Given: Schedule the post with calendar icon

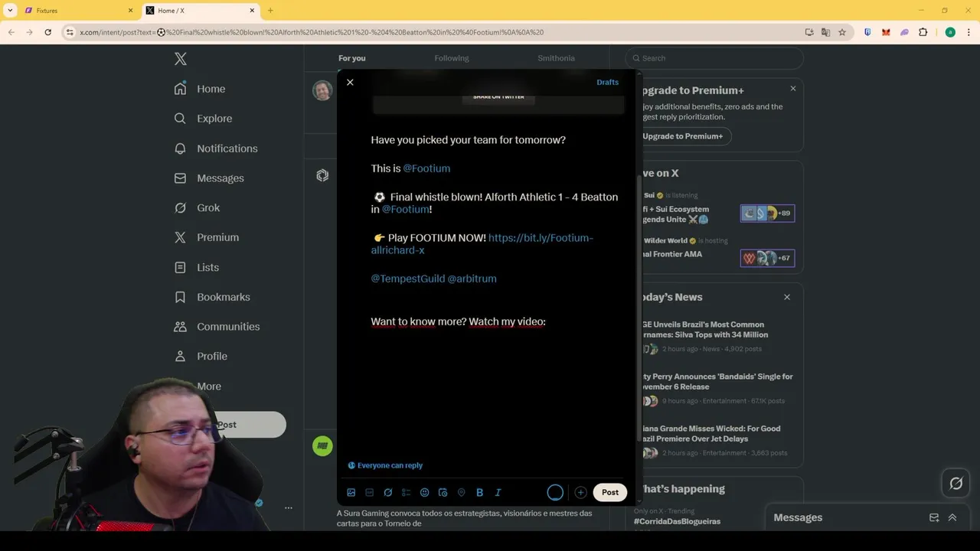Looking at the screenshot, I should click(x=443, y=493).
